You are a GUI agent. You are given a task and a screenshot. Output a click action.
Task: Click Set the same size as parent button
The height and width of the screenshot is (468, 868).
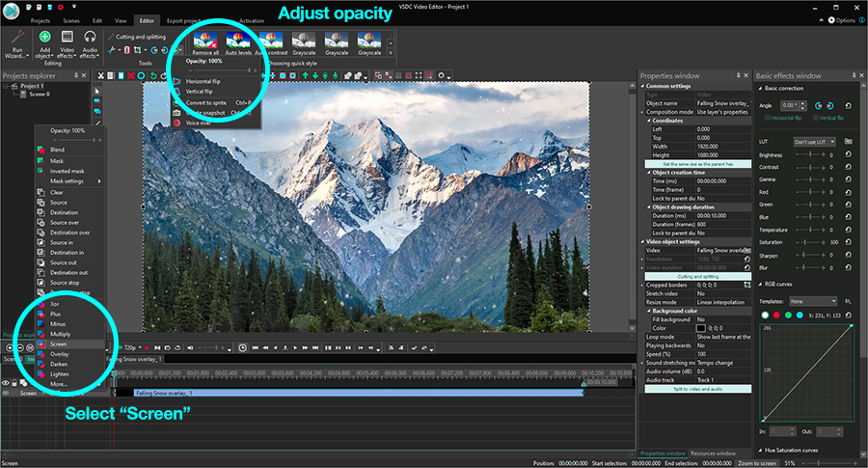pos(698,164)
